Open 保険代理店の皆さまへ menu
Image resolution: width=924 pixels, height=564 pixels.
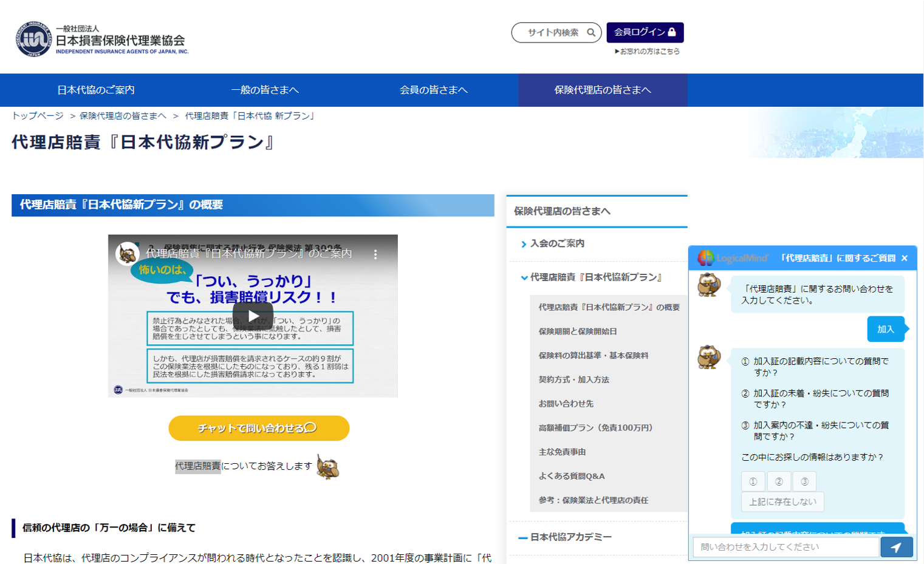pos(603,90)
